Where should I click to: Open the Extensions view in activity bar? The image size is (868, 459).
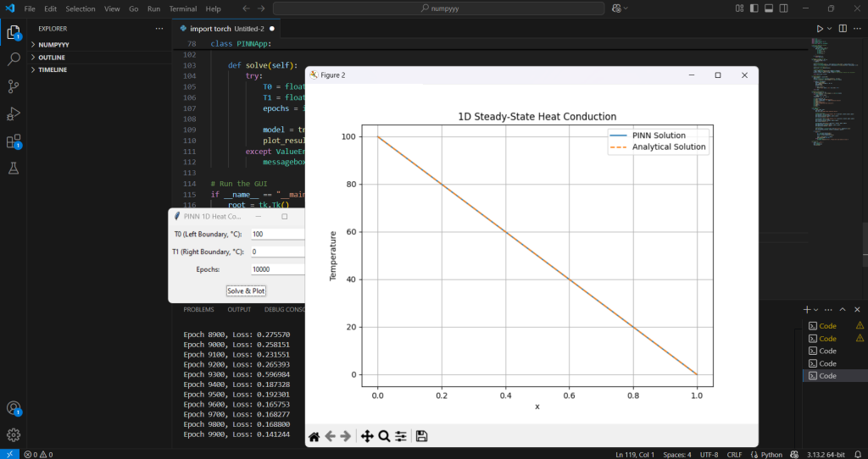tap(14, 141)
